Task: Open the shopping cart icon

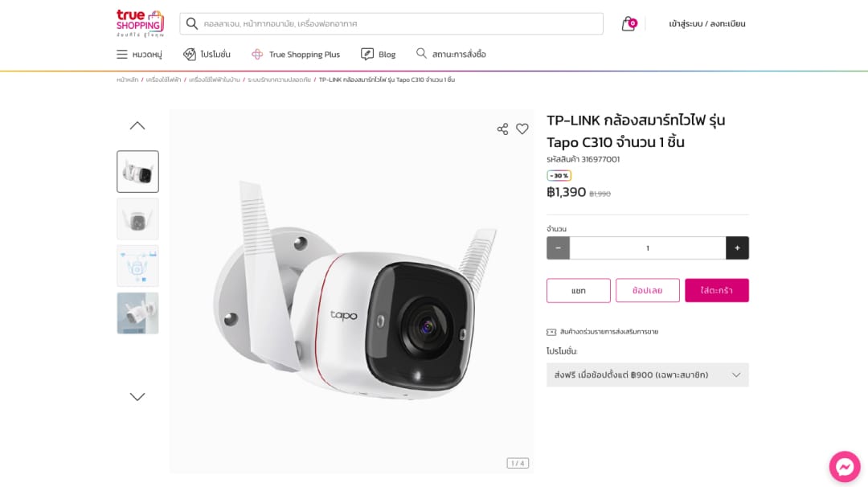Action: coord(628,24)
